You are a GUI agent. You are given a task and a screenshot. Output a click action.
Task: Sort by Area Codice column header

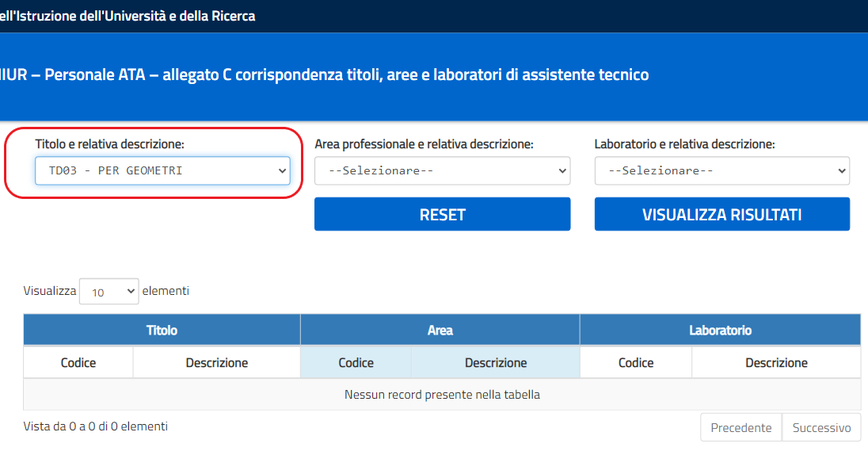click(356, 363)
